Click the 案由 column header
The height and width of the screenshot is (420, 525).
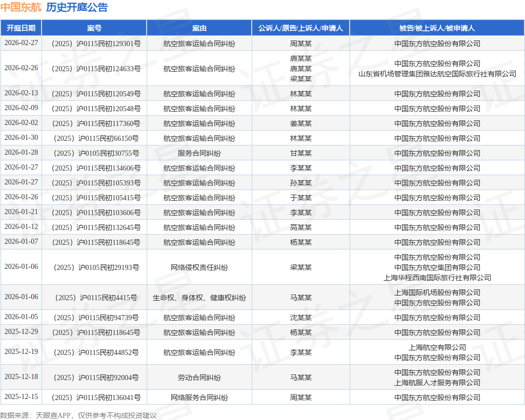tap(199, 28)
